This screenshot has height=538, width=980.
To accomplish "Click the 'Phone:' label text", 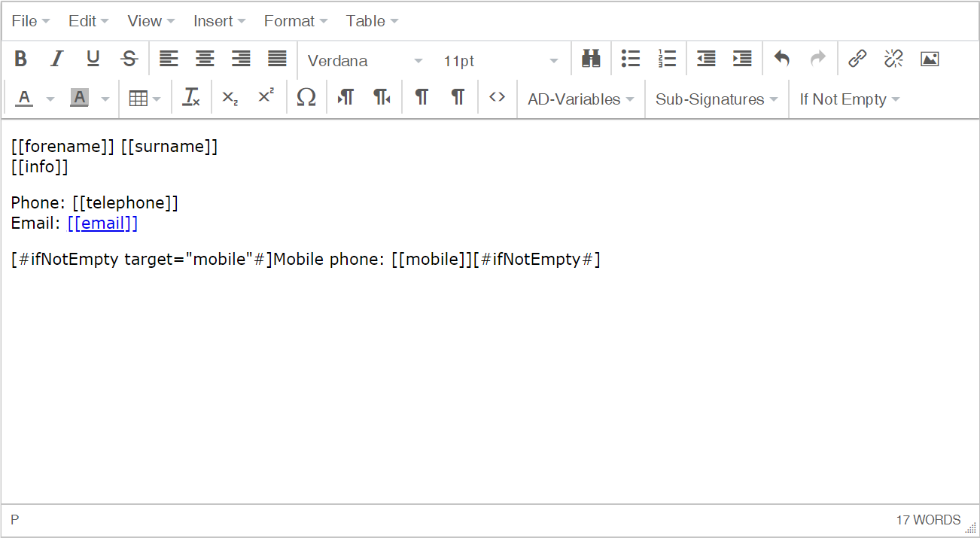I will (38, 203).
